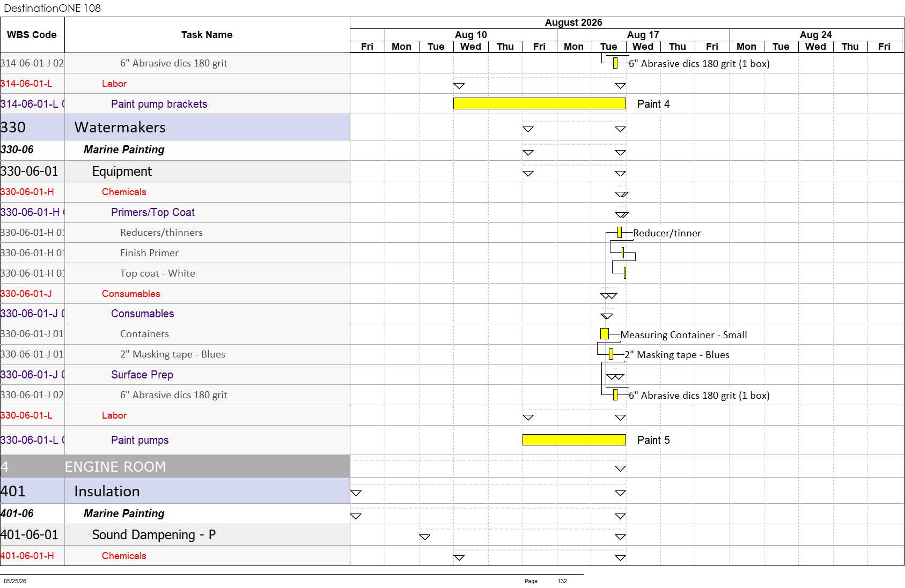Select the Measuring Container - Small task marker
Screen dimensions: 905x588
605,334
